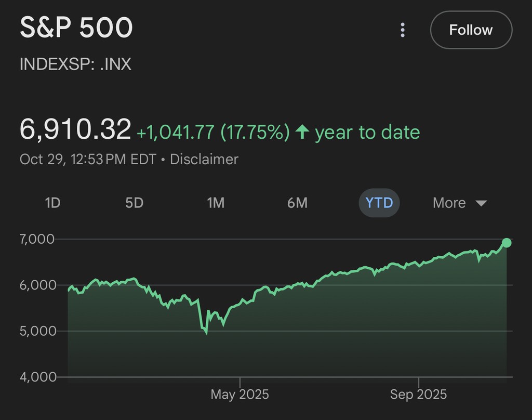Open the three-dot more options menu
Screen dimensions: 532x420
[x=403, y=30]
